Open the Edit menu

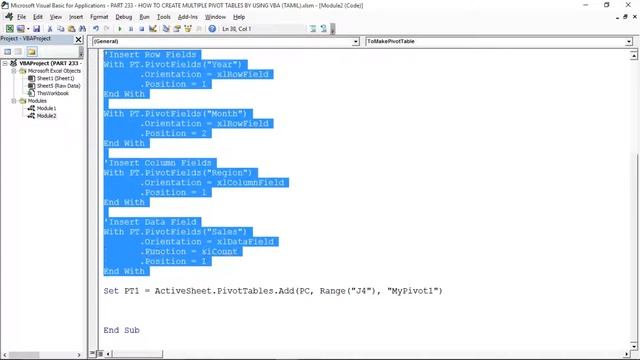click(x=38, y=17)
